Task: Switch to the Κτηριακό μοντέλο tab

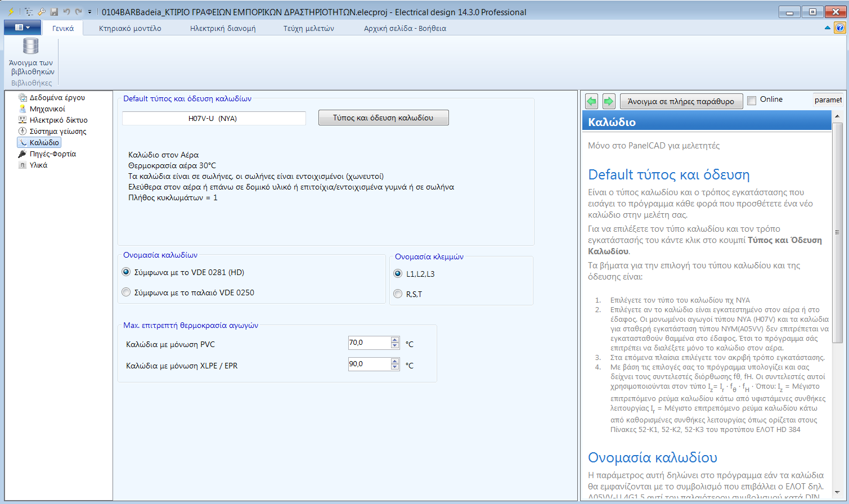Action: (130, 28)
